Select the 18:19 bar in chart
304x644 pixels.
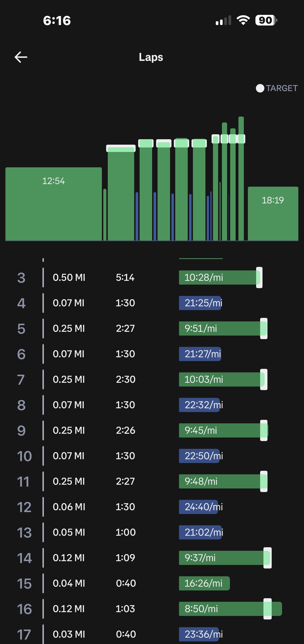[273, 214]
